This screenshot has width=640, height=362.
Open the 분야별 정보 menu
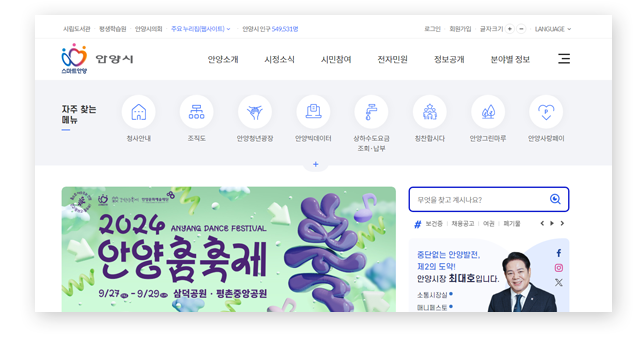tap(510, 59)
